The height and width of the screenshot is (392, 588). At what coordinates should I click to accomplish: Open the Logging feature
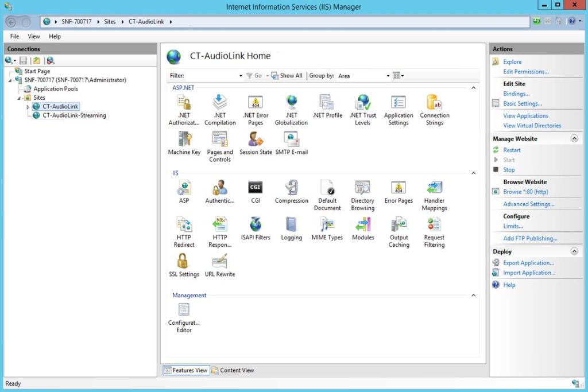(x=291, y=228)
